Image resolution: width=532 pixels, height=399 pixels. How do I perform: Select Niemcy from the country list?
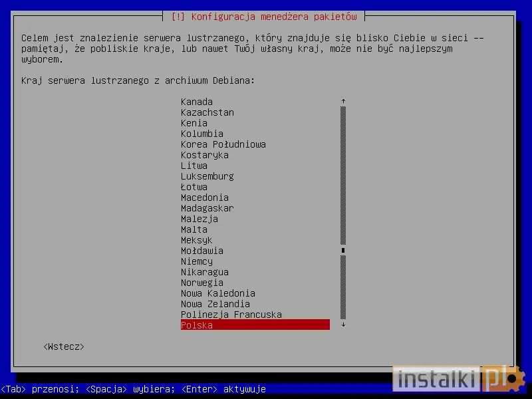click(x=198, y=261)
